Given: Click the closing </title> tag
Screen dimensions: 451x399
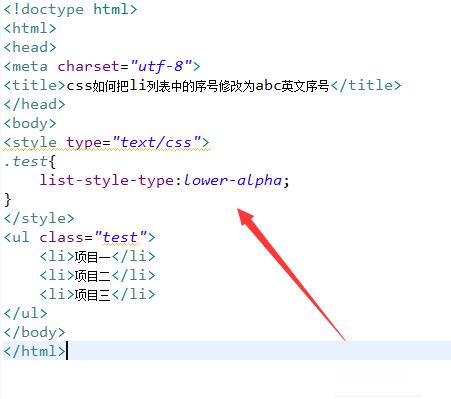Looking at the screenshot, I should 366,85.
